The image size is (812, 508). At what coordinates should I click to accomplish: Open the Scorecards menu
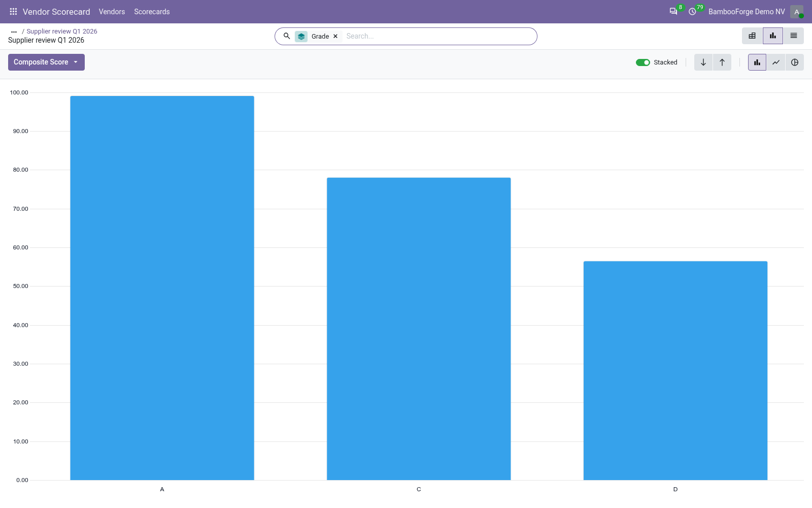point(152,11)
